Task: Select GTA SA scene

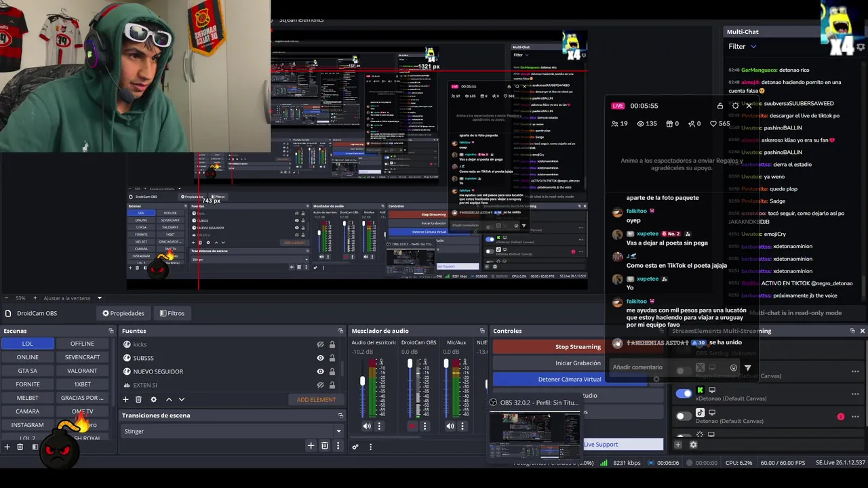Action: [27, 371]
